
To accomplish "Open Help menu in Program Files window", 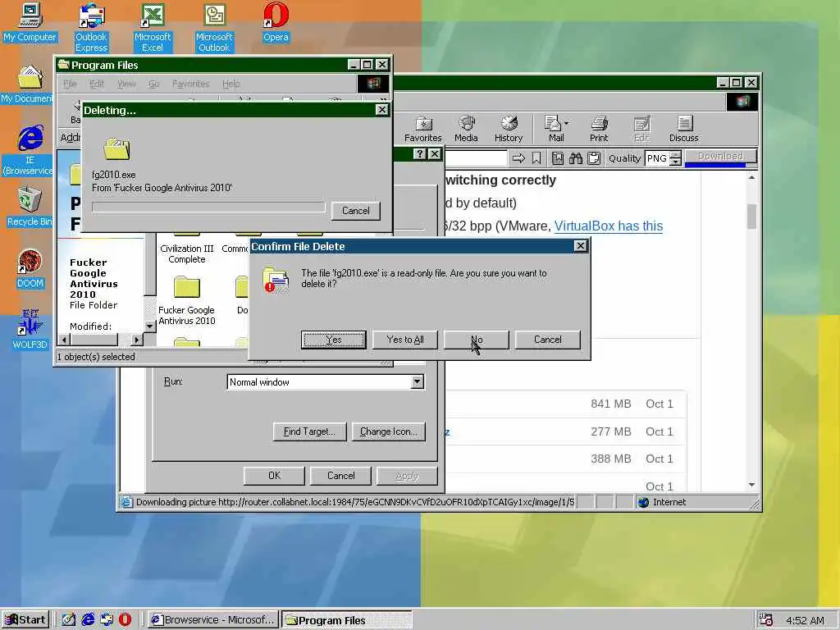I will click(x=231, y=84).
